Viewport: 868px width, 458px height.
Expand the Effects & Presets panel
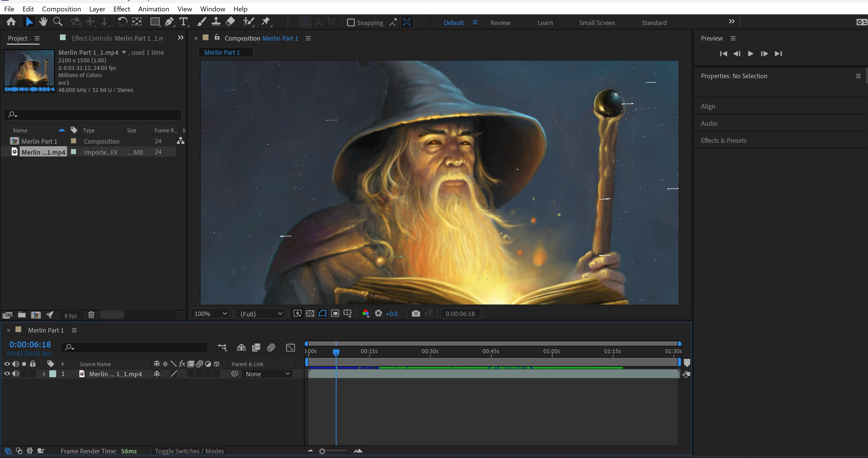[x=723, y=141]
